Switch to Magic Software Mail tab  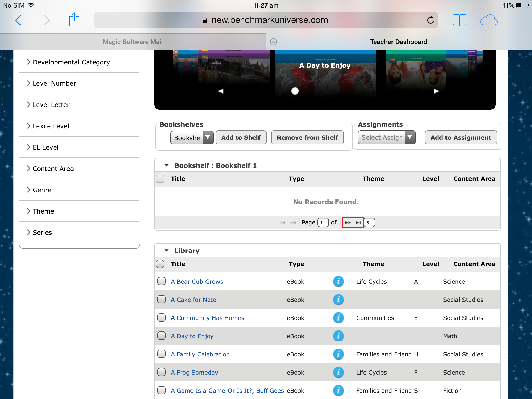click(x=133, y=42)
